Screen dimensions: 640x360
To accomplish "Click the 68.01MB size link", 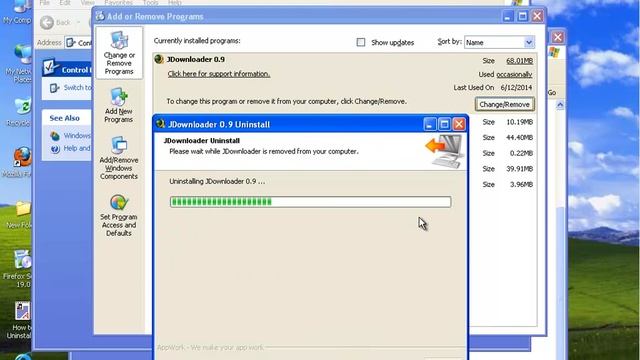I will click(x=519, y=61).
